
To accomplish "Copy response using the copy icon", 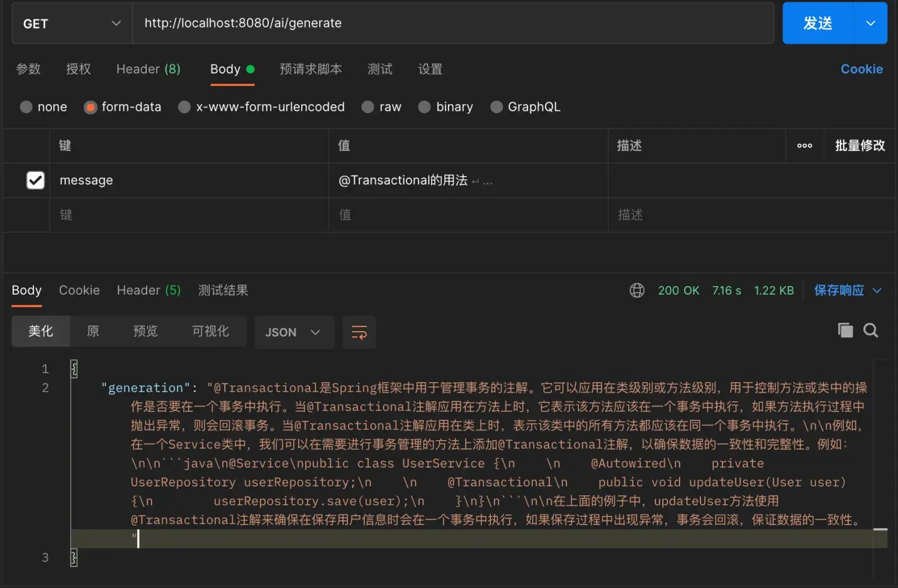I will [845, 330].
